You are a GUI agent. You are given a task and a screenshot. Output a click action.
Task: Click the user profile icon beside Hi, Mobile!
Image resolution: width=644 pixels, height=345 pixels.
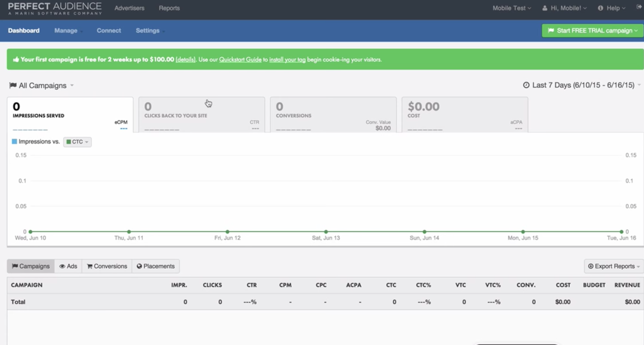[545, 8]
